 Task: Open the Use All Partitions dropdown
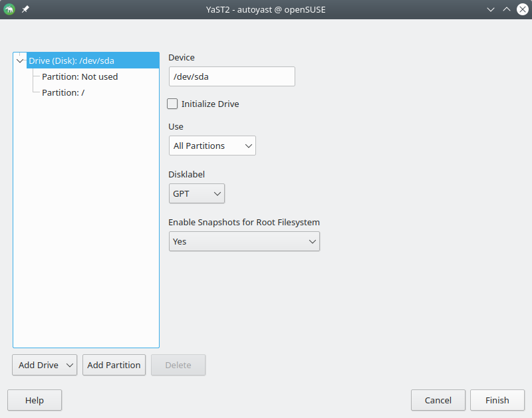[x=212, y=146]
